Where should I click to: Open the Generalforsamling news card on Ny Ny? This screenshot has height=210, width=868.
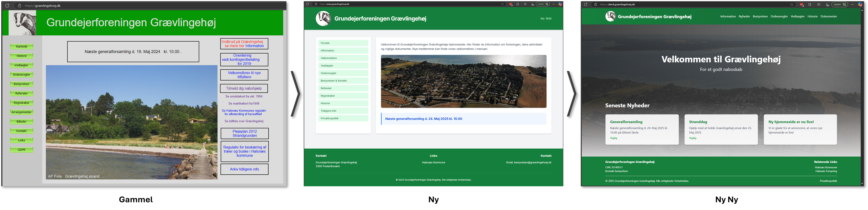[x=642, y=129]
